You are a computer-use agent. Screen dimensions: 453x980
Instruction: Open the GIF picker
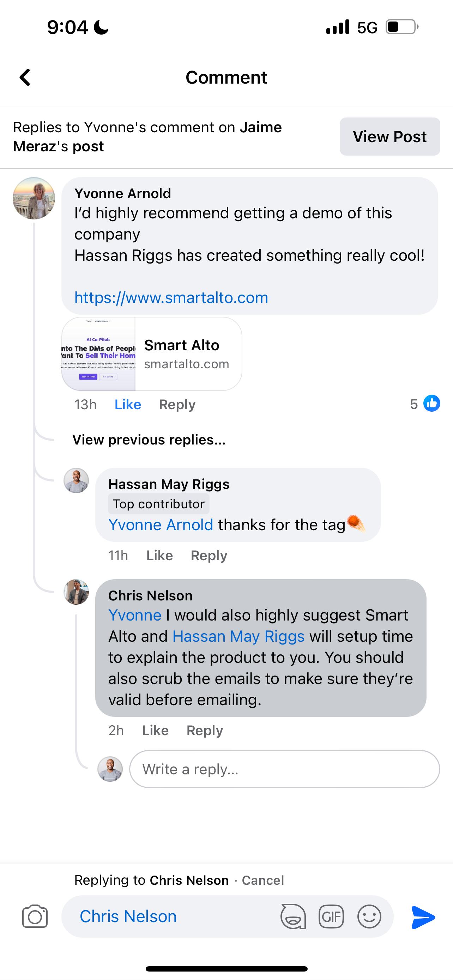click(331, 916)
